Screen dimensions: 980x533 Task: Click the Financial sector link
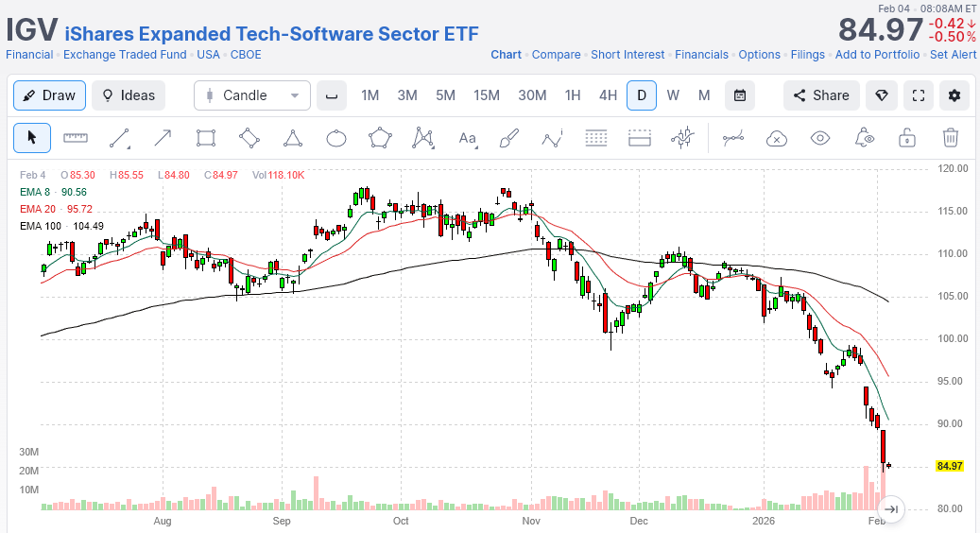(x=29, y=55)
